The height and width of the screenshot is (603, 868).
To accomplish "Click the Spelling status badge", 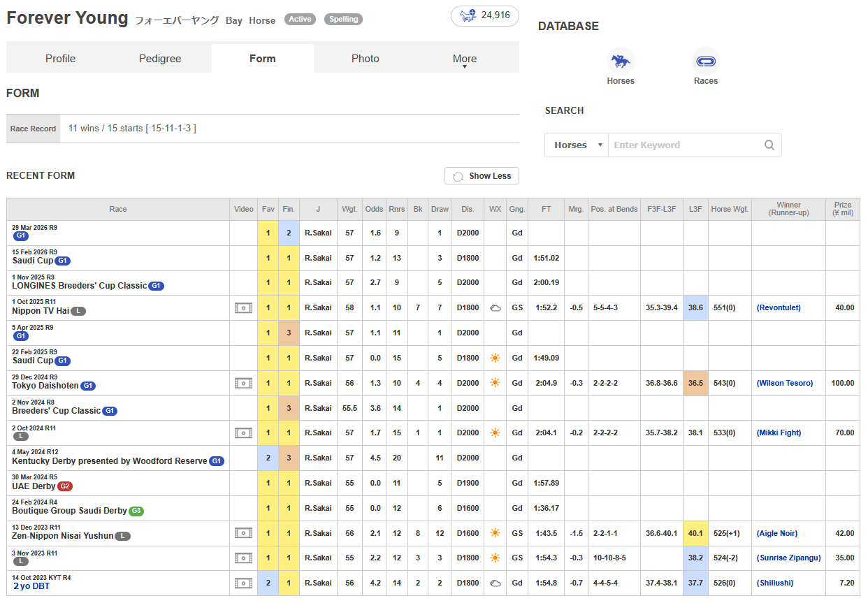I will point(343,20).
